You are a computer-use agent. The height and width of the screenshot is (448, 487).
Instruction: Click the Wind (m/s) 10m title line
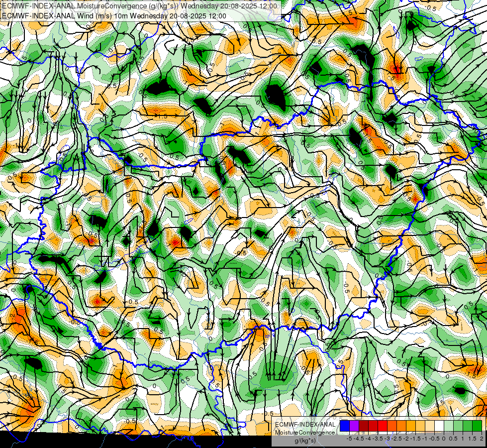click(x=114, y=16)
